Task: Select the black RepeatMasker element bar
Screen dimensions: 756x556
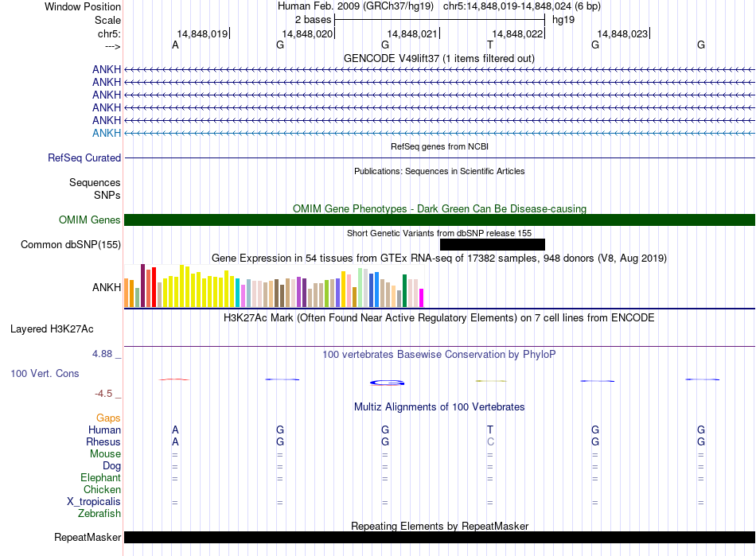Action: (439, 537)
